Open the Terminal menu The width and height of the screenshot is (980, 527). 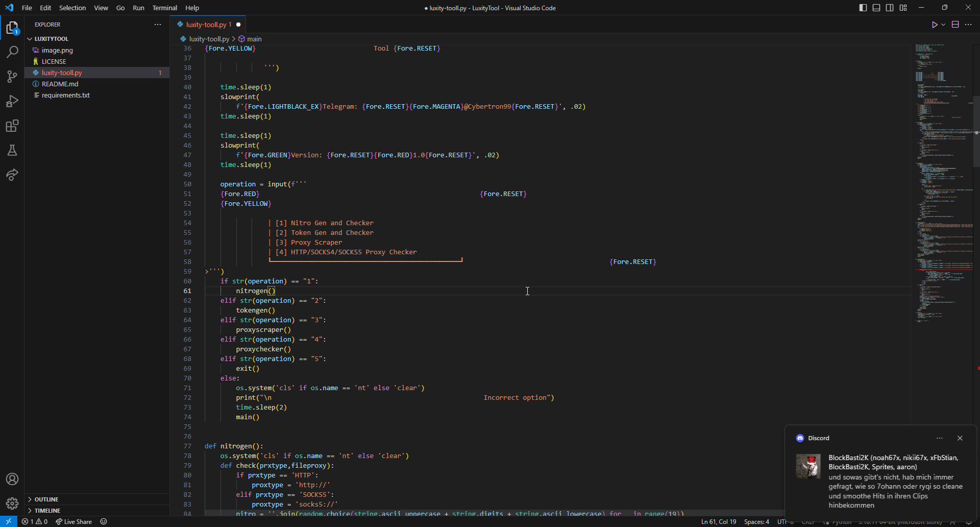164,8
